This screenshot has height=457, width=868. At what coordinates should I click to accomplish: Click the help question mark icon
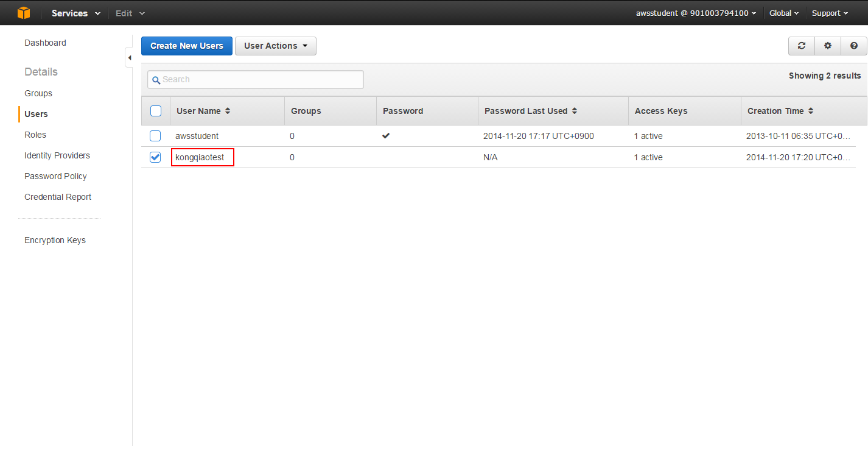click(854, 46)
